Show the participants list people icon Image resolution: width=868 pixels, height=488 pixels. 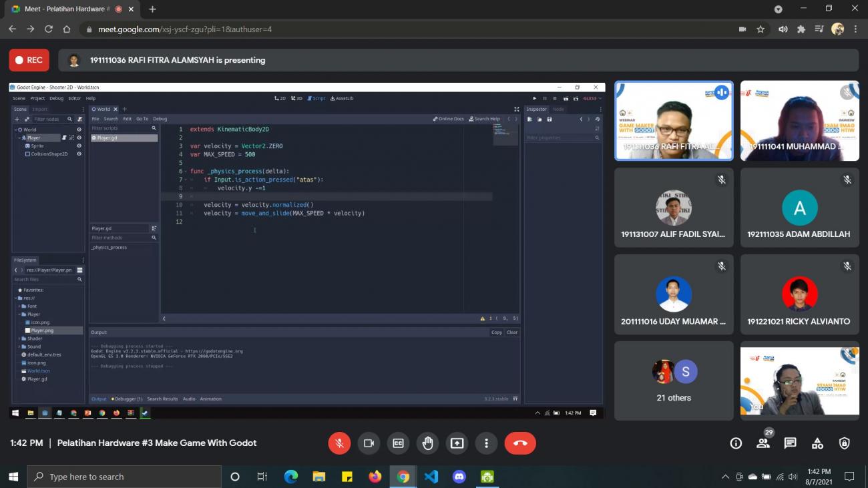pos(763,443)
